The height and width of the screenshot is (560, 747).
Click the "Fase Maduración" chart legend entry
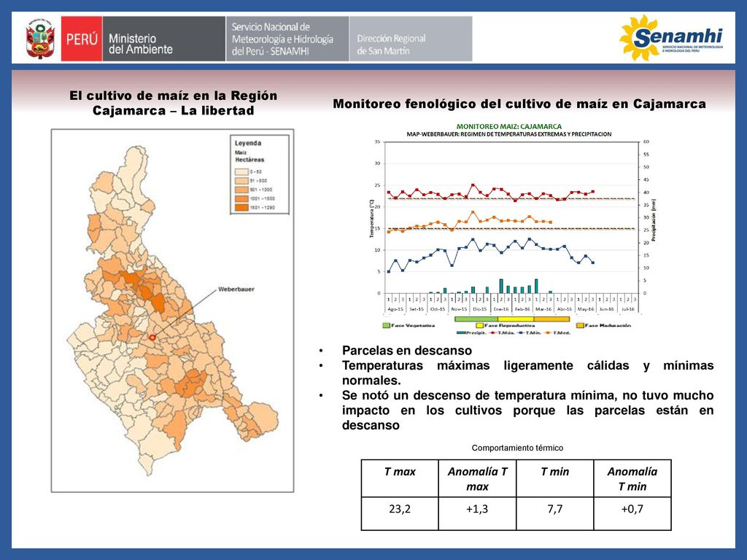pyautogui.click(x=604, y=326)
